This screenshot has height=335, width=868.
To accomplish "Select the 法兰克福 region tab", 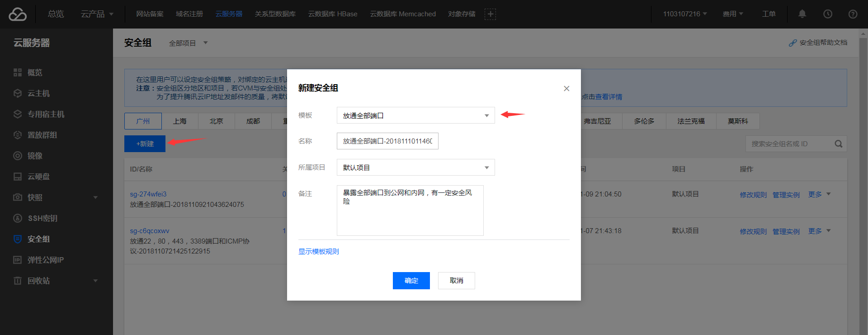I will click(x=691, y=121).
